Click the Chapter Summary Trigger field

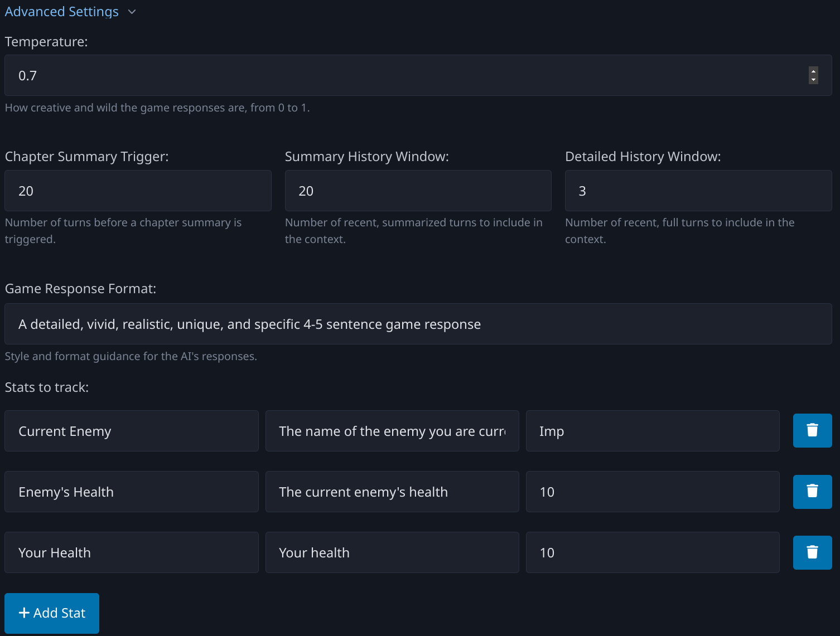[x=138, y=191]
